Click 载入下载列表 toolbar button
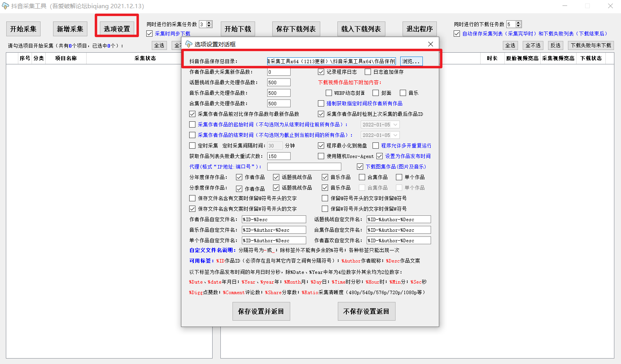Viewport: 621px width, 364px height. tap(361, 29)
